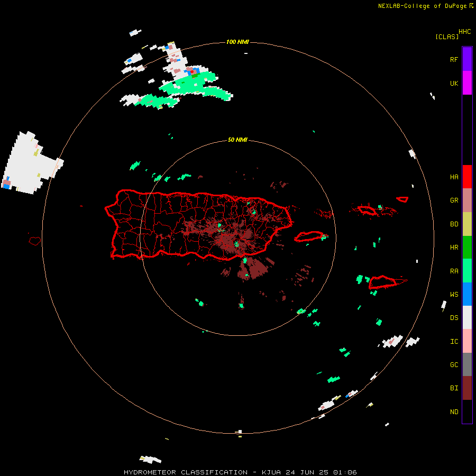Click the magenta UK legend color swatch

[467, 83]
